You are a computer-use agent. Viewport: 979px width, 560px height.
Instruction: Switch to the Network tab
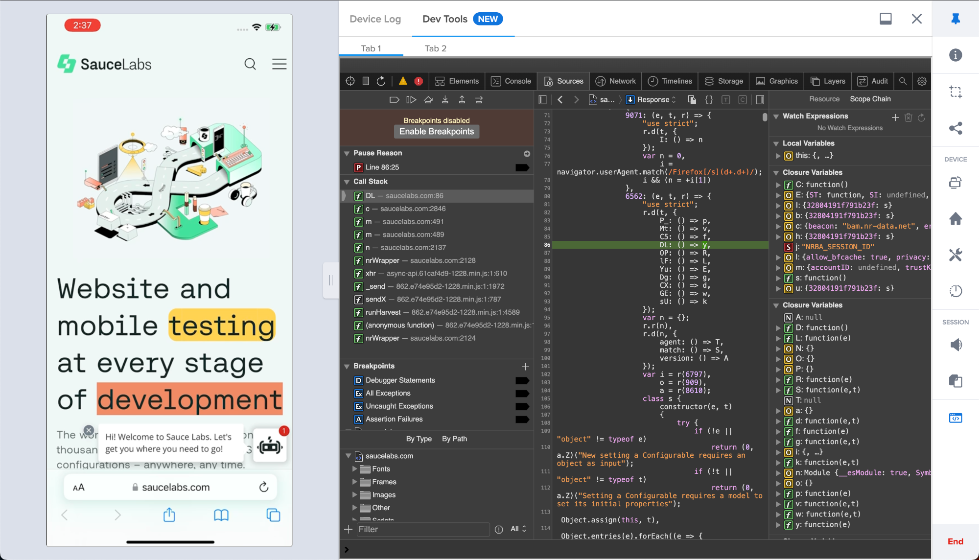(x=615, y=81)
